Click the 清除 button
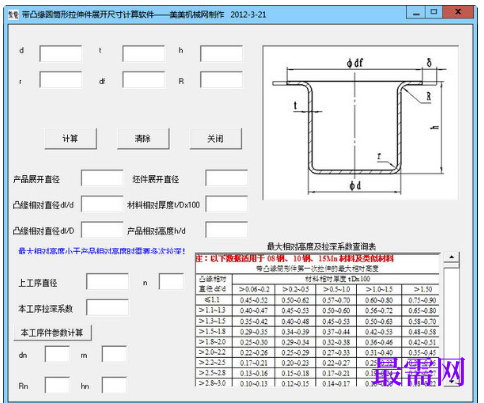The image size is (484, 403). pos(143,139)
